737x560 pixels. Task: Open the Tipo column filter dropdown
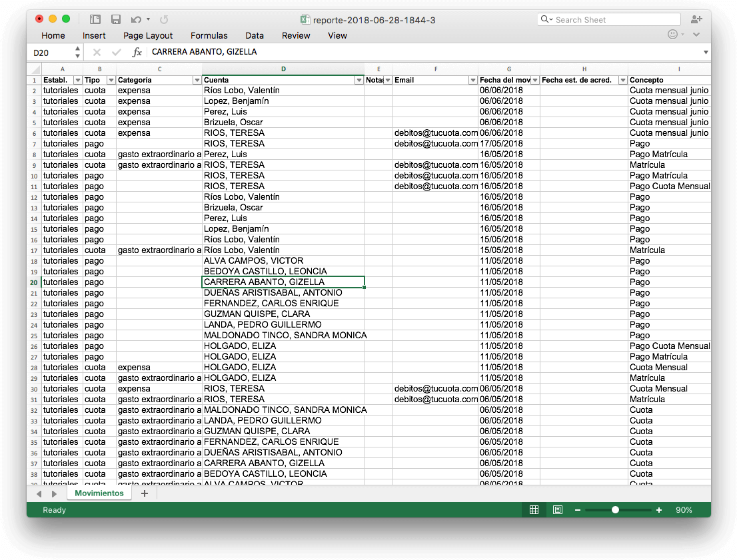[111, 81]
